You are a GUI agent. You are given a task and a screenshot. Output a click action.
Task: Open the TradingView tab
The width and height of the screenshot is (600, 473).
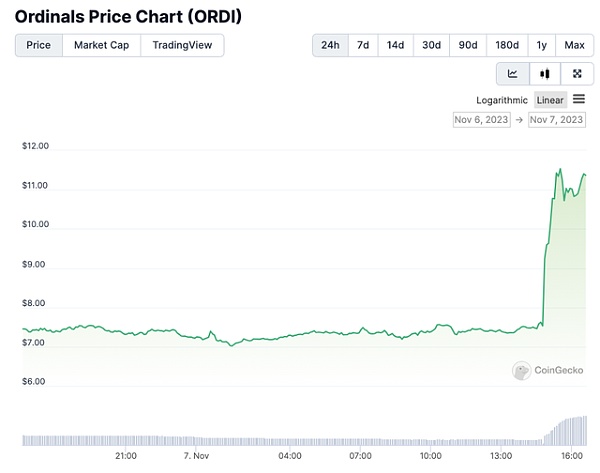click(x=183, y=45)
